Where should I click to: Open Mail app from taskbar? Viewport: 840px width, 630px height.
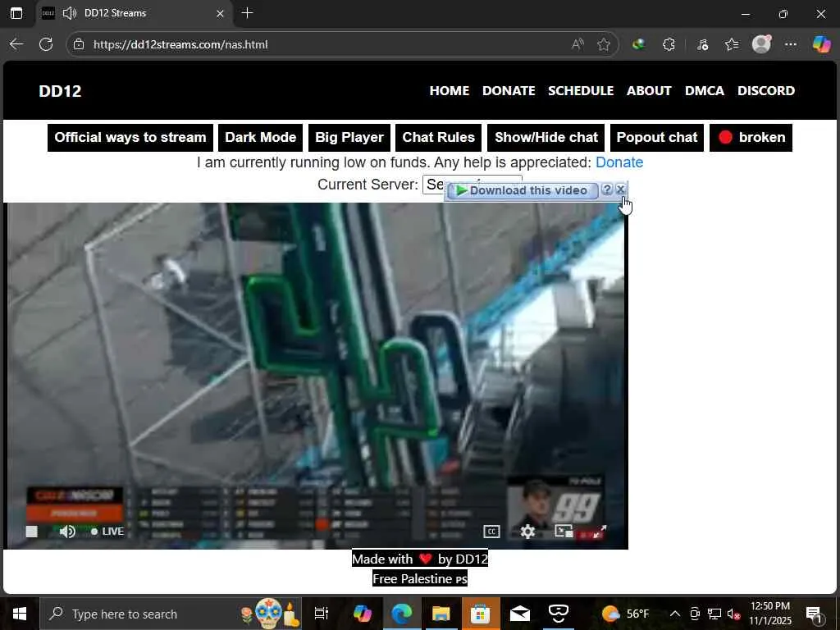pos(519,614)
